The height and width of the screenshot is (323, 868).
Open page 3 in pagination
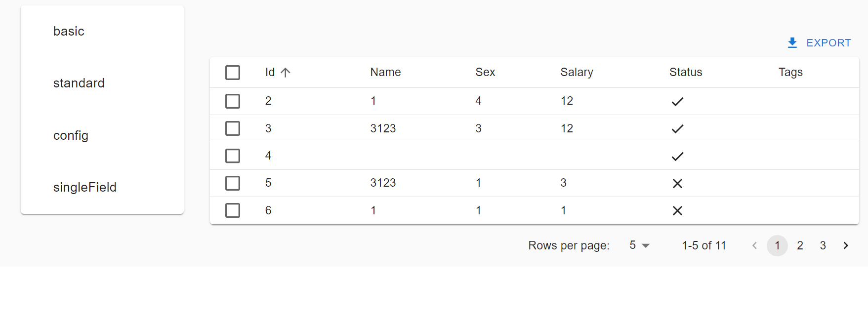pos(823,245)
